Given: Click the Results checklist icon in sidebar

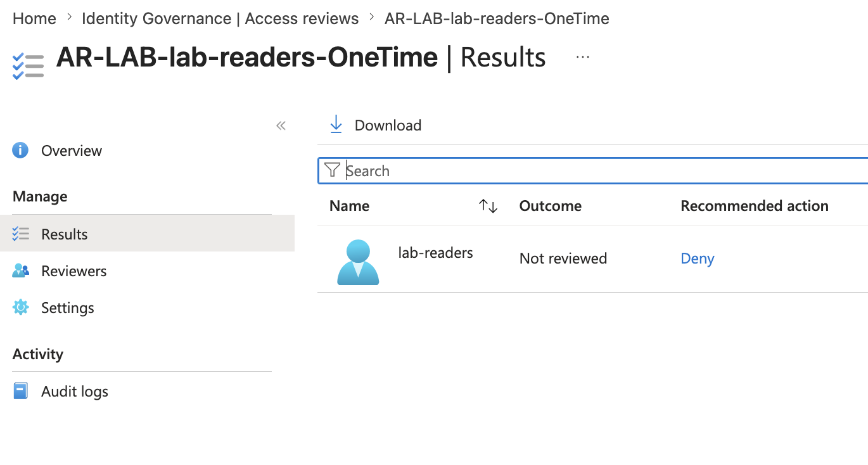Looking at the screenshot, I should [x=20, y=234].
